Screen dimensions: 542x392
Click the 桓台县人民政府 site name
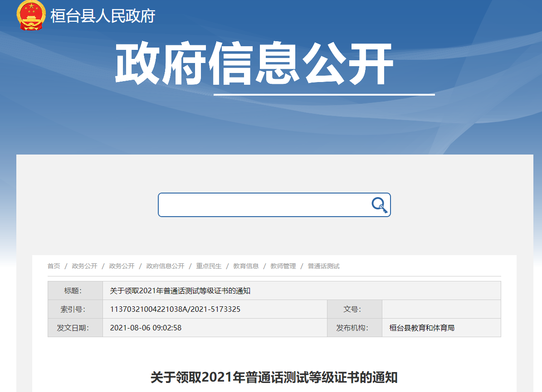coord(103,17)
